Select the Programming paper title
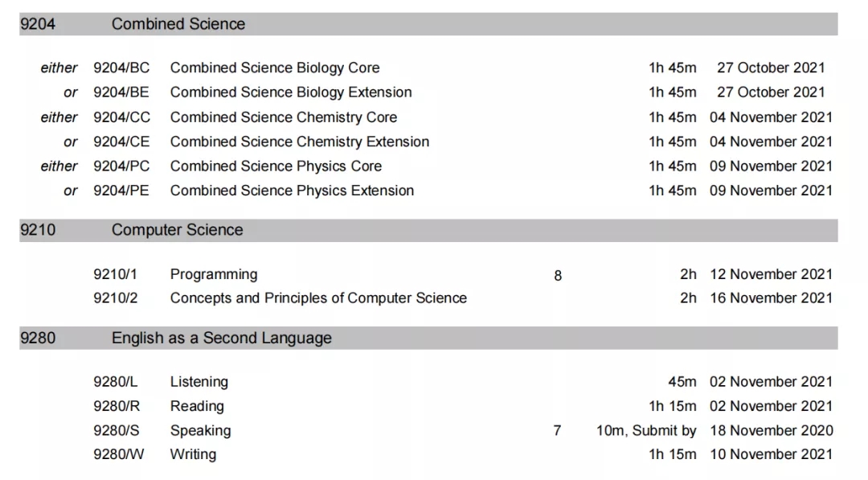This screenshot has height=480, width=868. pos(214,275)
